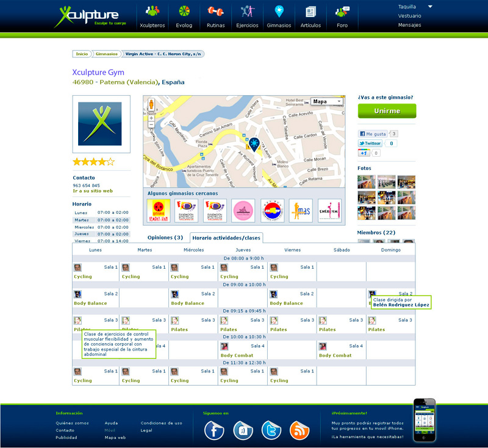The image size is (488, 448).
Task: Expand the user menu arrow beside Taquilla
Action: coord(430,7)
